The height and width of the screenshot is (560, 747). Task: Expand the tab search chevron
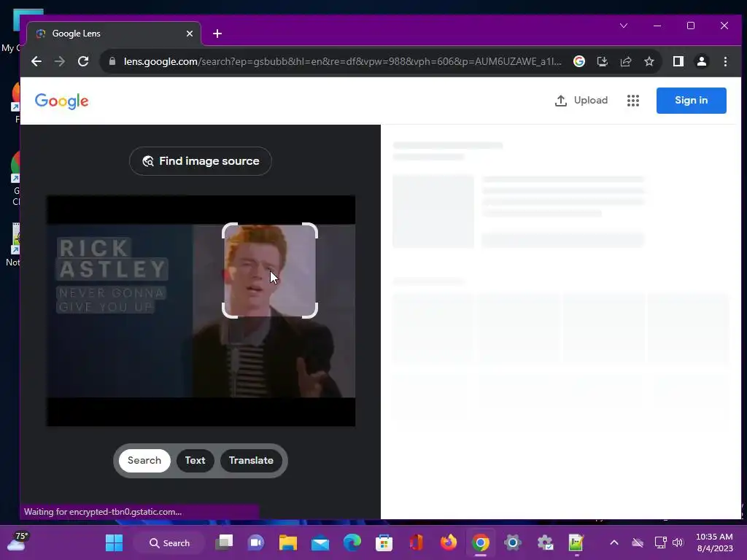pyautogui.click(x=624, y=26)
